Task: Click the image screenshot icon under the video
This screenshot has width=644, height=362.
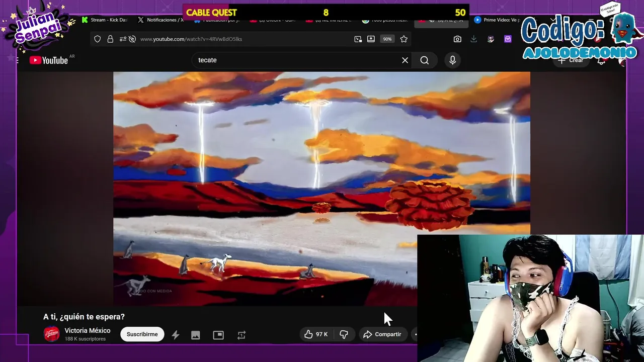Action: [x=196, y=335]
